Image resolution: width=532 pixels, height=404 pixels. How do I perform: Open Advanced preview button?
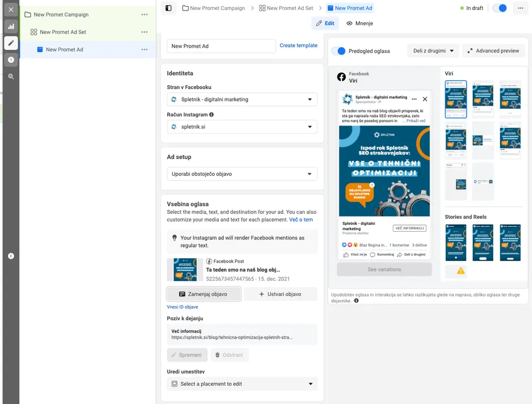pyautogui.click(x=493, y=51)
